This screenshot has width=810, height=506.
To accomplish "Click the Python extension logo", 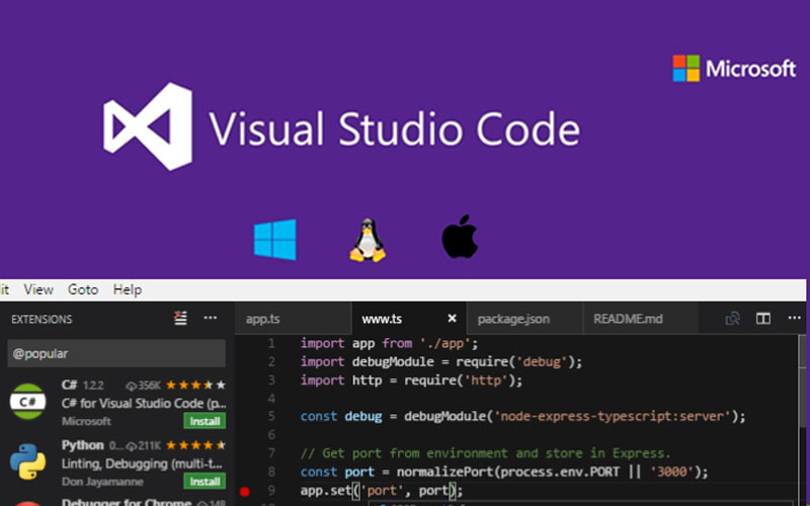I will [x=28, y=462].
